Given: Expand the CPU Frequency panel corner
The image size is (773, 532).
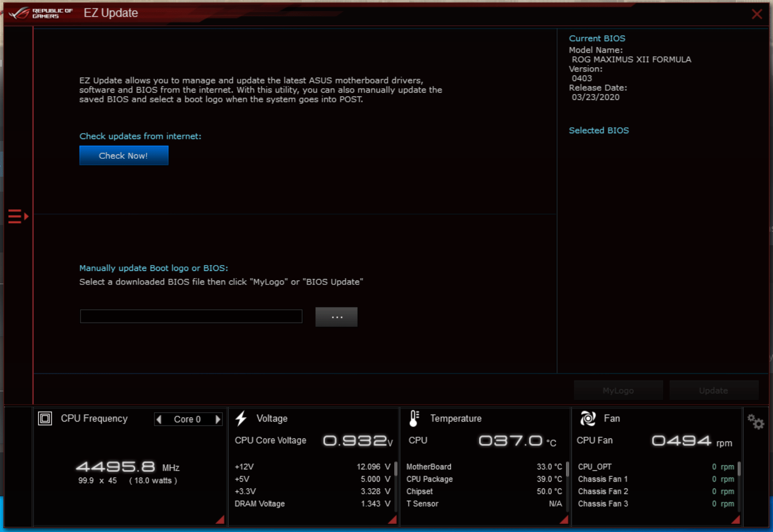Looking at the screenshot, I should [220, 519].
